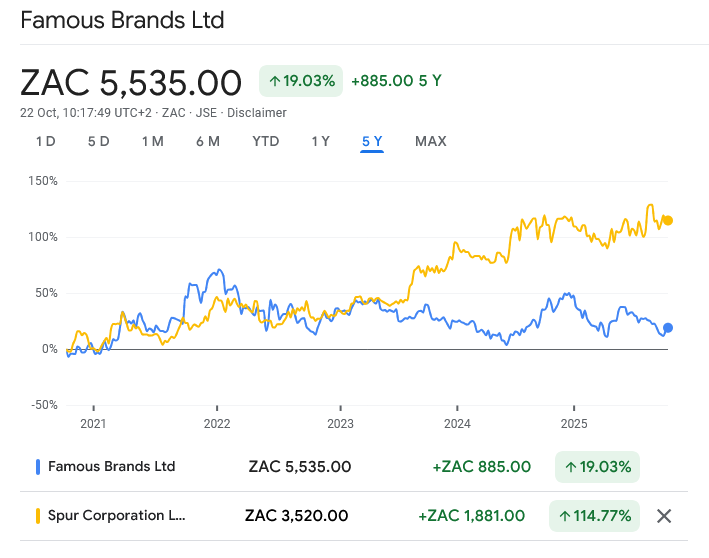Click the blue Famous Brands endpoint dot
The image size is (709, 558).
[x=668, y=328]
